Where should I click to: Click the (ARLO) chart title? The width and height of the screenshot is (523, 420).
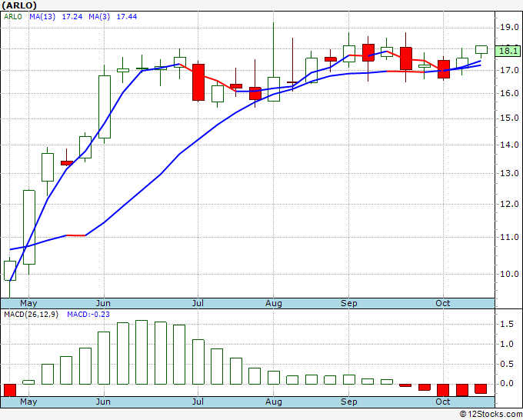19,5
